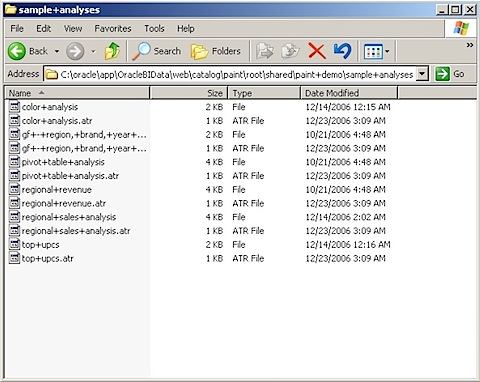Click the red Delete X icon
Screen dimensions: 480x382
(317, 51)
